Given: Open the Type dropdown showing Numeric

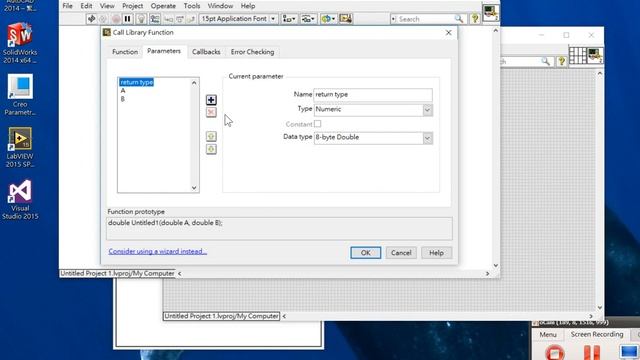Looking at the screenshot, I should [373, 110].
